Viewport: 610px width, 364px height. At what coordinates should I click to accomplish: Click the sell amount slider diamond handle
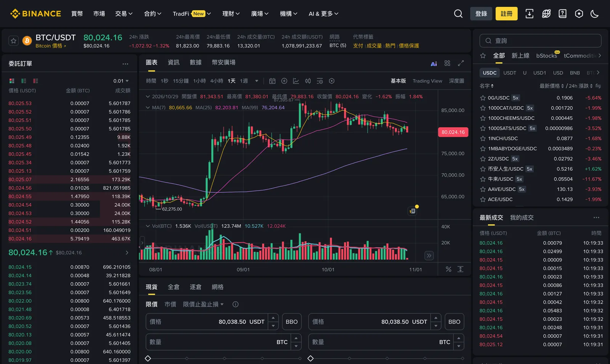311,358
